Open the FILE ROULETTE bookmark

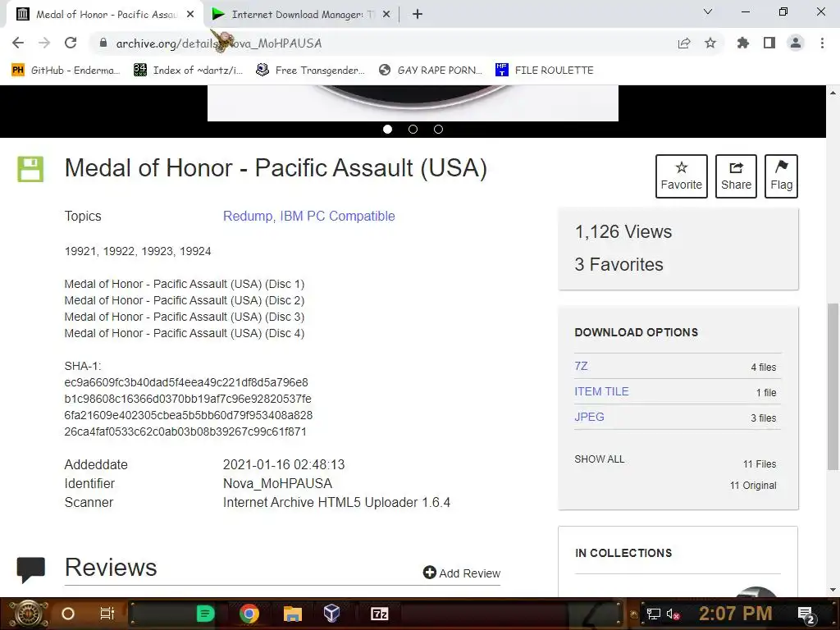(545, 71)
